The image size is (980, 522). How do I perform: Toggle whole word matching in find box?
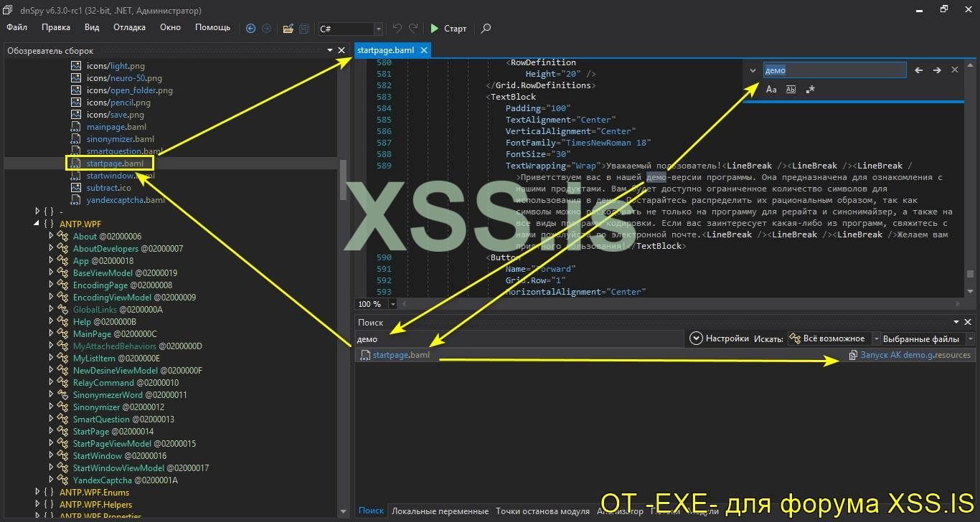point(791,90)
